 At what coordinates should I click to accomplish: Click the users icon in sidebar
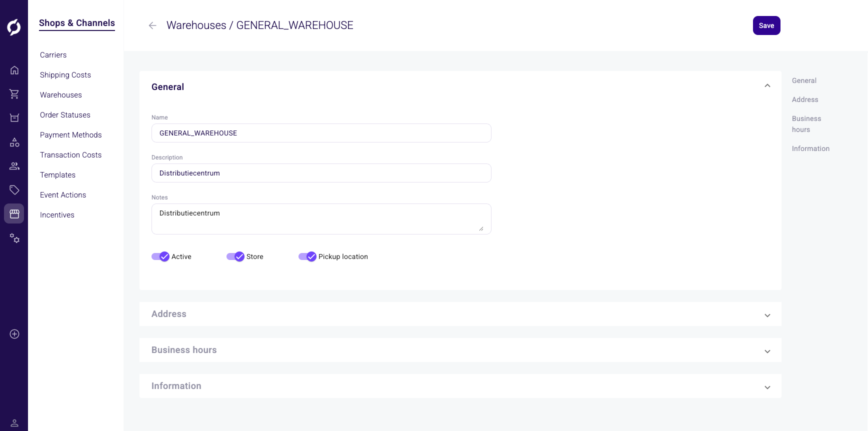(14, 166)
